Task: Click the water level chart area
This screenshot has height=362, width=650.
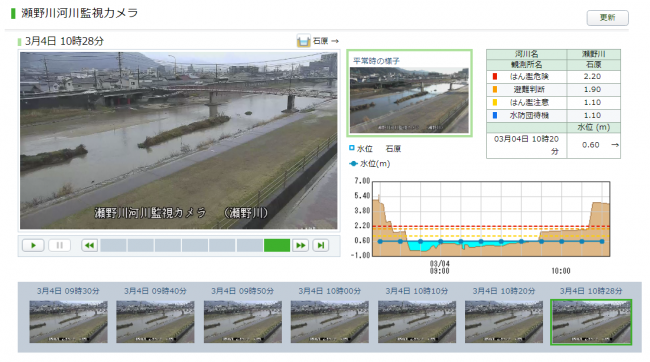Action: (x=491, y=219)
